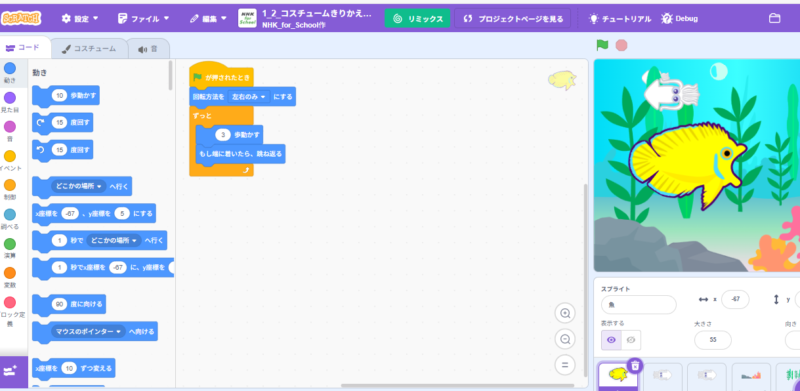The image size is (800, 391).
Task: Show the sprite with eye button
Action: (x=611, y=340)
